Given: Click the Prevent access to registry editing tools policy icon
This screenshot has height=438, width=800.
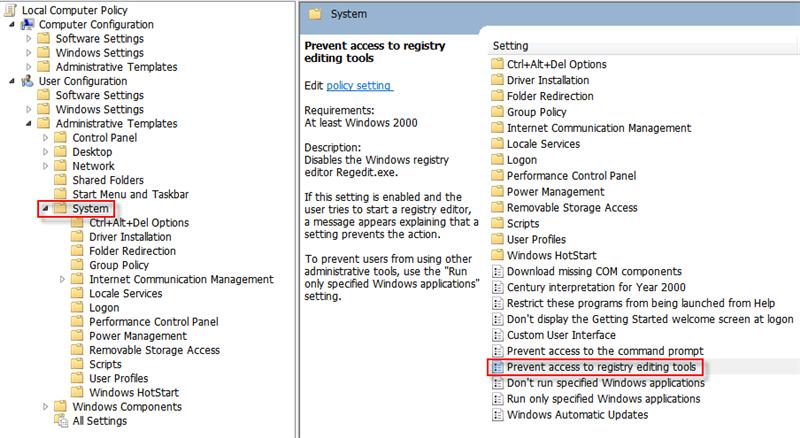Looking at the screenshot, I should click(497, 367).
